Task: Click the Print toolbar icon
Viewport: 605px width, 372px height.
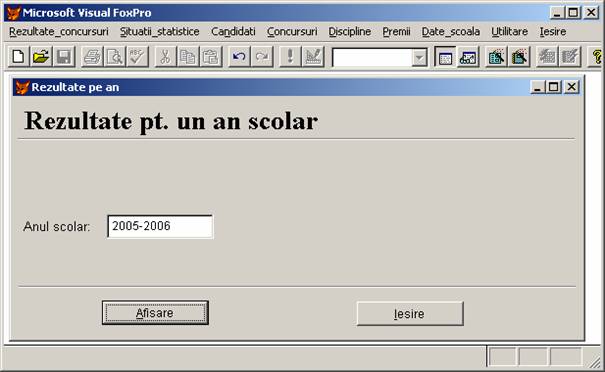Action: click(x=92, y=57)
